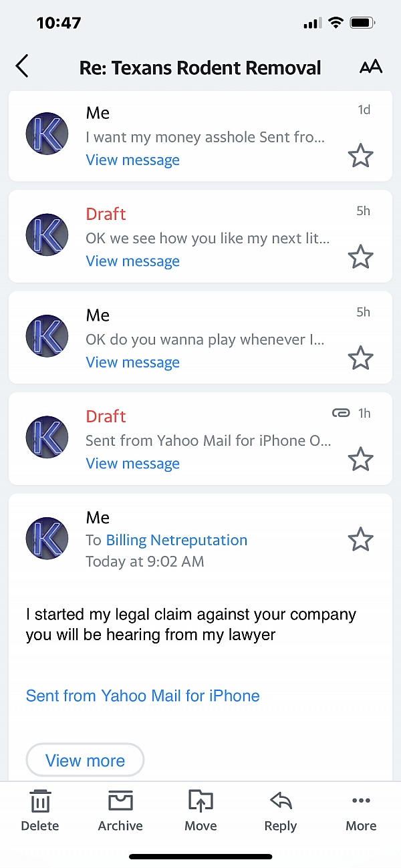Tap the Billing Netreputation recipient link

pos(176,541)
